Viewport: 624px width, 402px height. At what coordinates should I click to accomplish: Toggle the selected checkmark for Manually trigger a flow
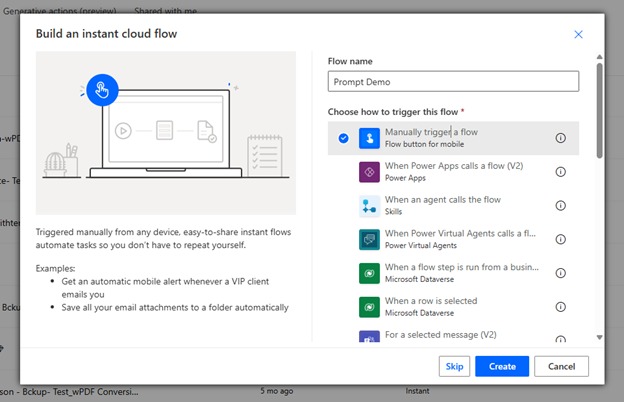point(343,138)
